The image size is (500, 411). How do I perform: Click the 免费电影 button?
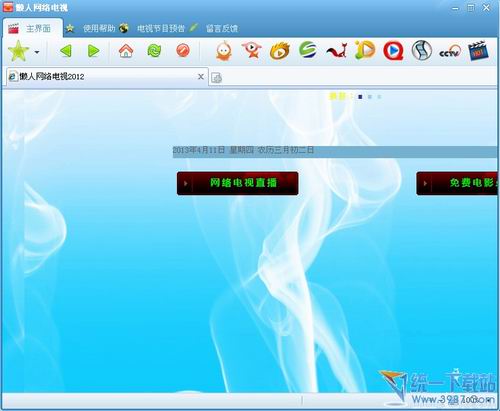pyautogui.click(x=457, y=183)
